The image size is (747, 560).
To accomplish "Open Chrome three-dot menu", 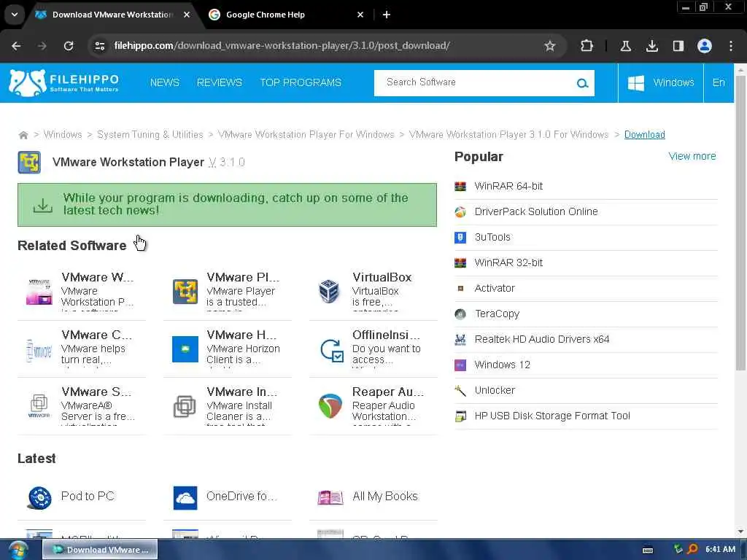I will tap(731, 46).
